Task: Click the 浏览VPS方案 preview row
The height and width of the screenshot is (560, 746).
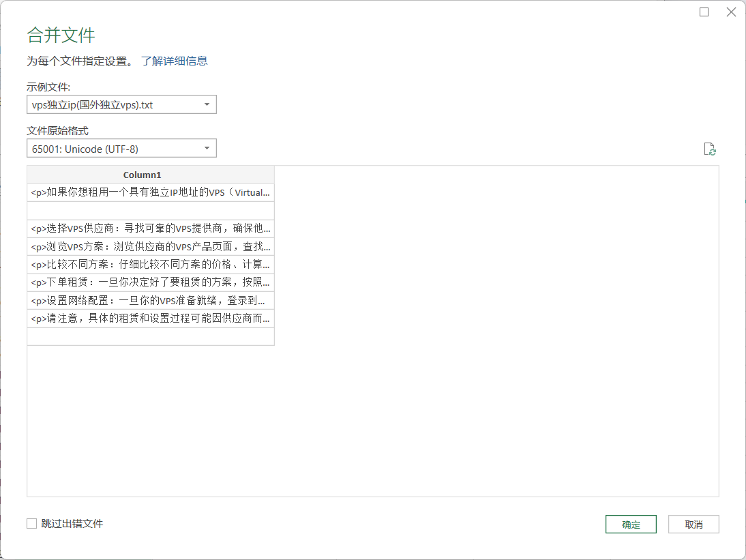Action: point(151,246)
